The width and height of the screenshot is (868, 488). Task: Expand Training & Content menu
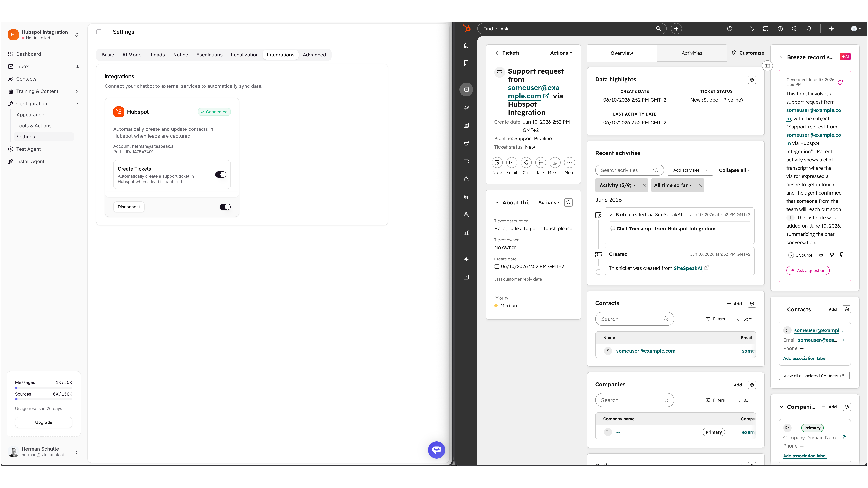point(77,91)
